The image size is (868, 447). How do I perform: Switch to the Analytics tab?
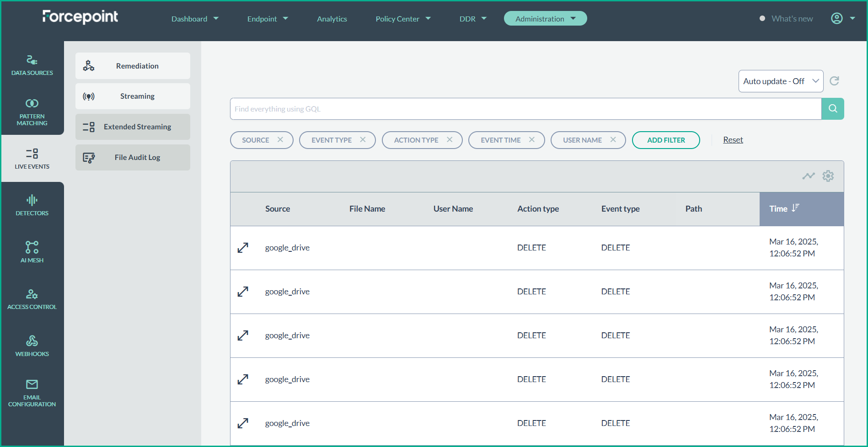(x=332, y=19)
